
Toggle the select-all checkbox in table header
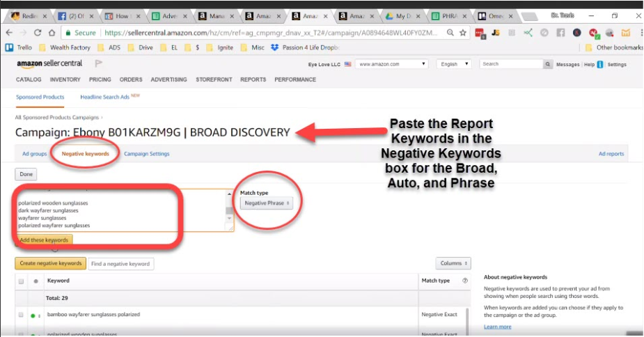click(21, 281)
